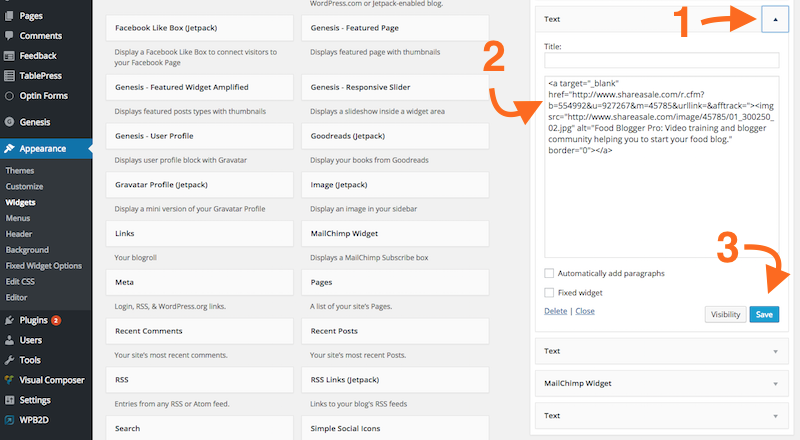This screenshot has height=440, width=800.
Task: Tick the Fixed widget checkbox
Action: pyautogui.click(x=549, y=292)
